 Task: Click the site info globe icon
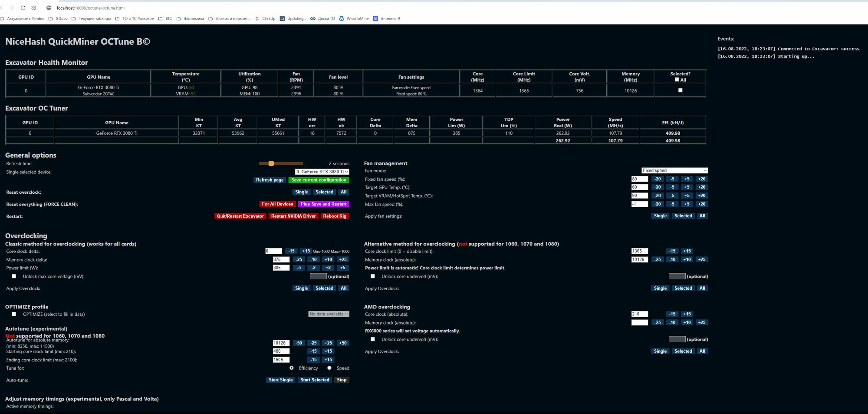[x=49, y=8]
